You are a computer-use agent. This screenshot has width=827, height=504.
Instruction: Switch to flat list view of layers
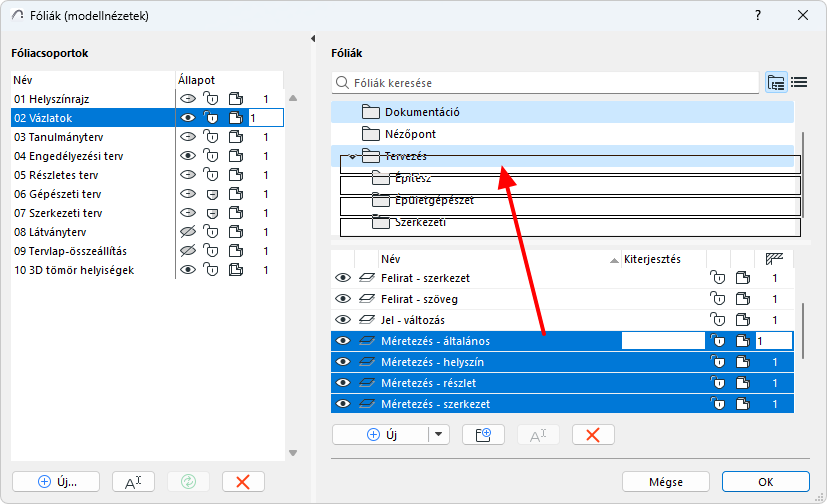coord(799,82)
